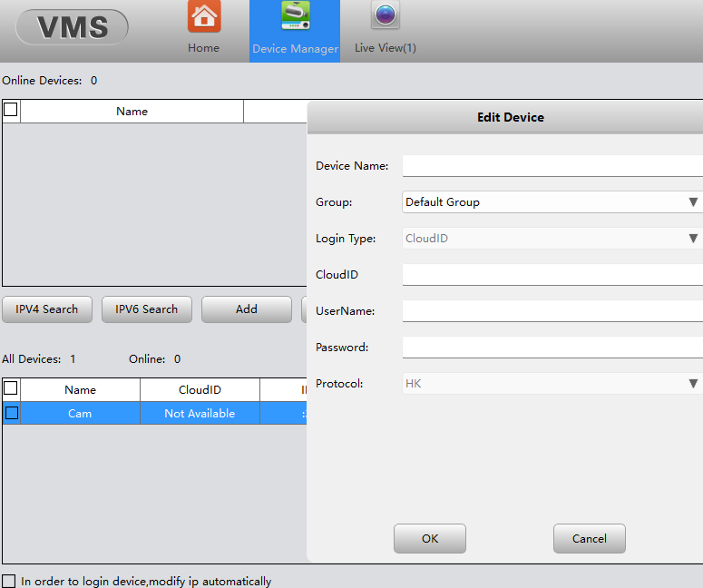
Task: Cancel the Edit Device dialog
Action: coord(590,539)
